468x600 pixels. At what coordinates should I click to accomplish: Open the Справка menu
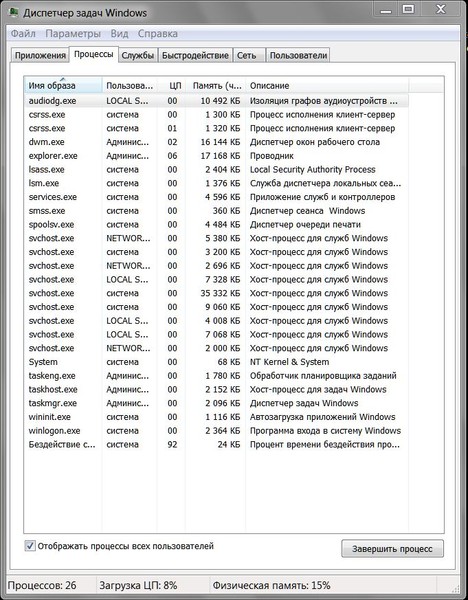click(158, 34)
